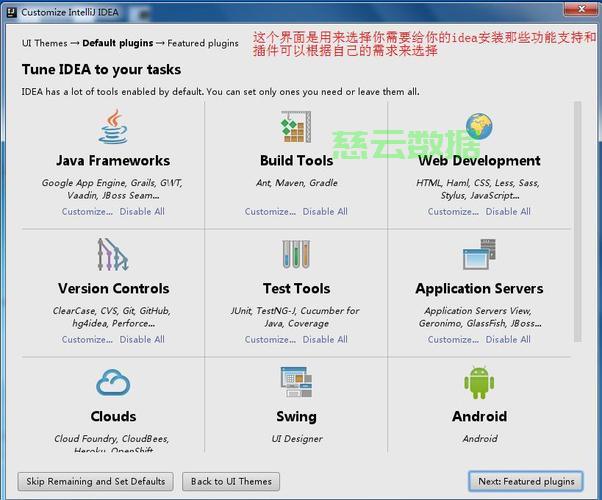Click the Version Controls heading
Image resolution: width=602 pixels, height=500 pixels.
113,288
